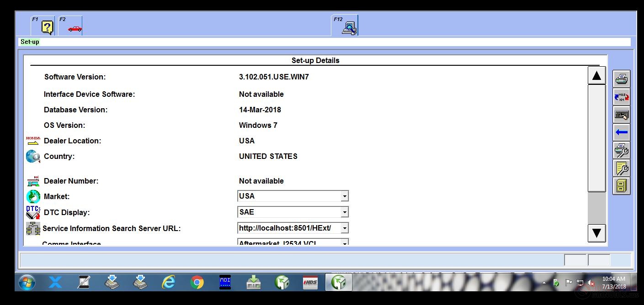The image size is (644, 305).
Task: Select the Set-up tab
Action: coord(29,42)
